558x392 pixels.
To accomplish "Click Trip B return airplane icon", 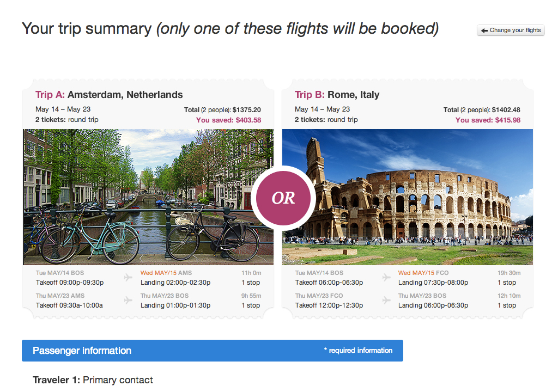I will [x=386, y=300].
